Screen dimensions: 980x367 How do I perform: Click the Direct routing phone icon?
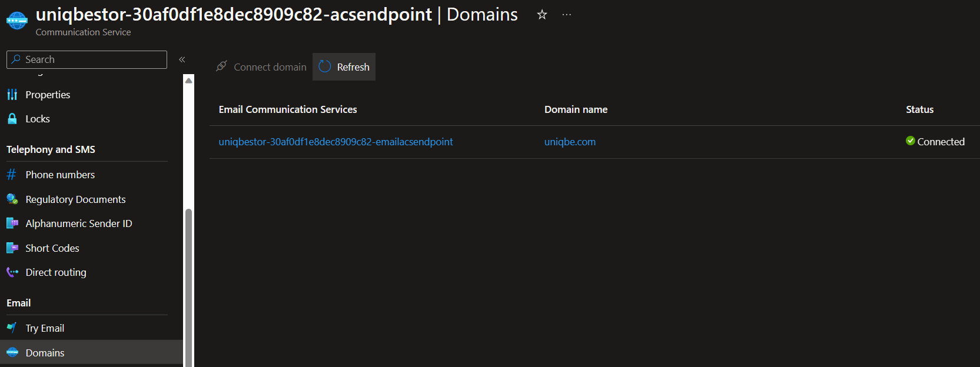pos(12,272)
